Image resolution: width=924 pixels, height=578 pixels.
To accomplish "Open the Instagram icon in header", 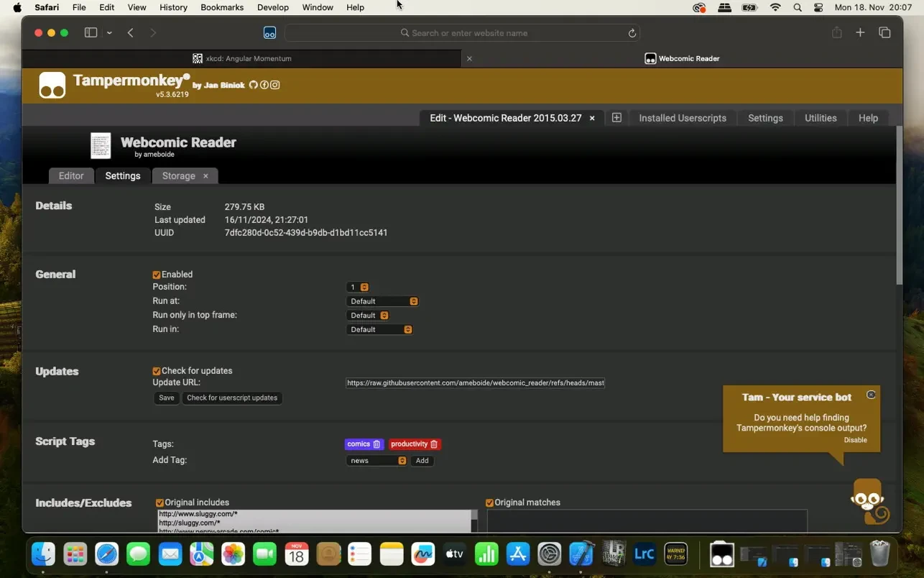I will point(274,85).
